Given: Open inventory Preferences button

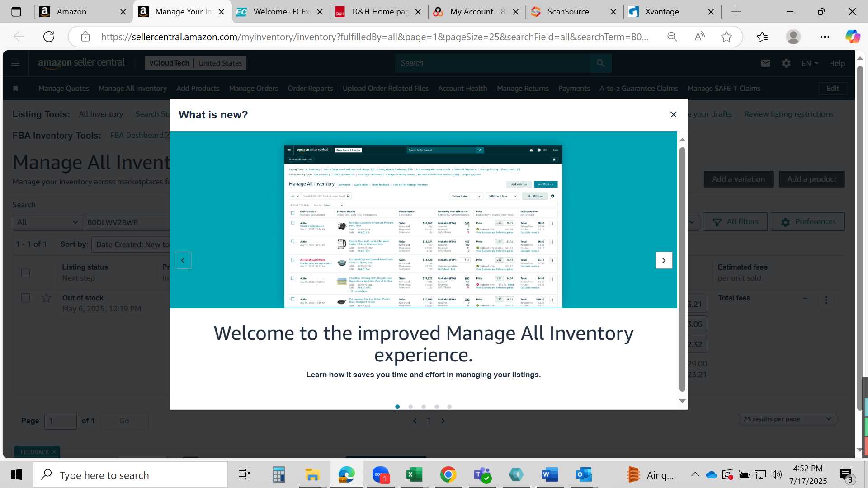Looking at the screenshot, I should pos(808,222).
